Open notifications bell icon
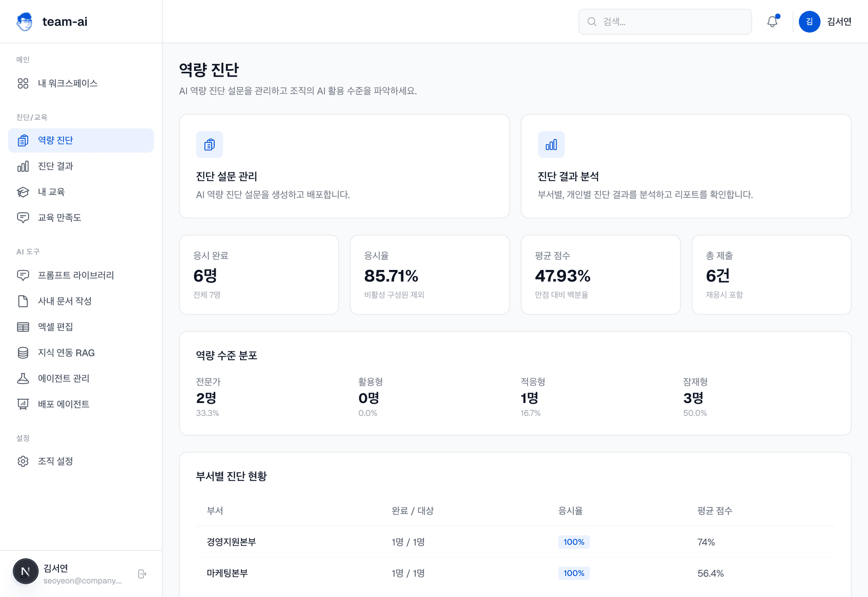 tap(773, 21)
